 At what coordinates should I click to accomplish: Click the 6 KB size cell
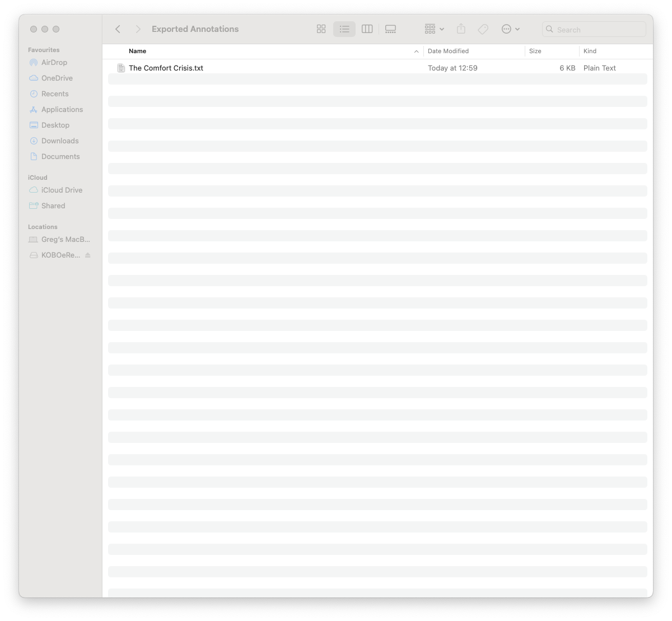click(567, 68)
